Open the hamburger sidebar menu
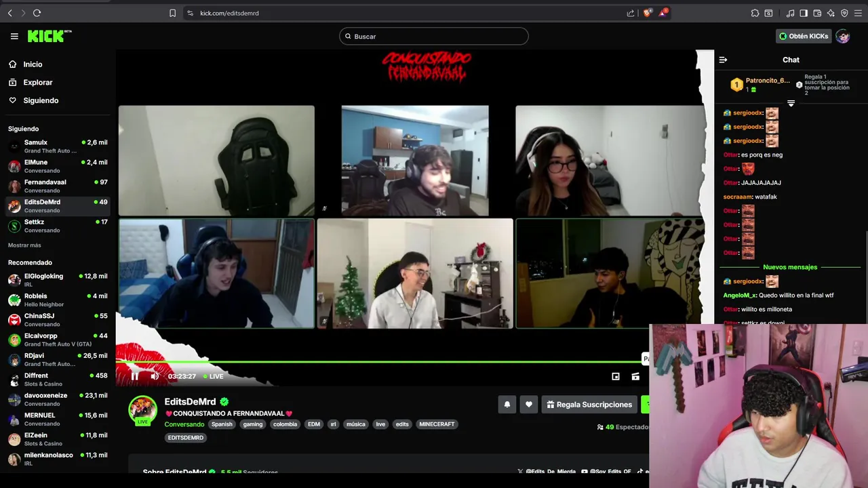This screenshot has width=868, height=488. (x=14, y=36)
